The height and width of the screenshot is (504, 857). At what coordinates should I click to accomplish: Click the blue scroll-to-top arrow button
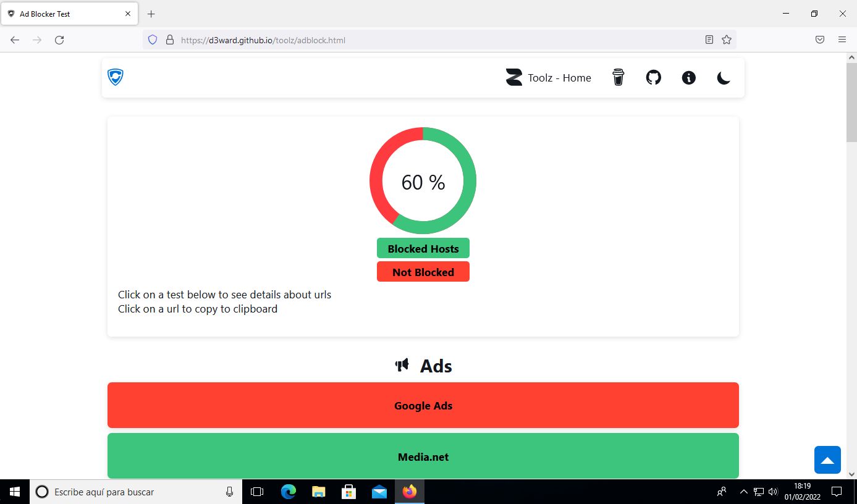[827, 460]
